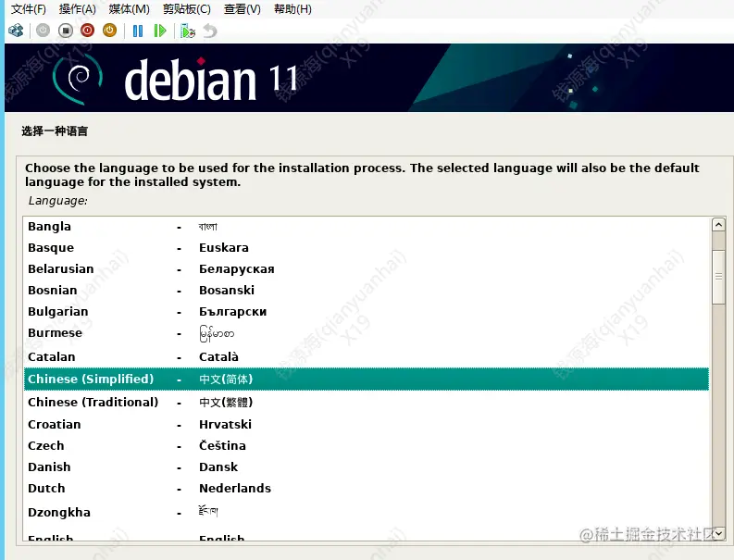
Task: Pick the Bosnian language entry
Action: tap(366, 291)
